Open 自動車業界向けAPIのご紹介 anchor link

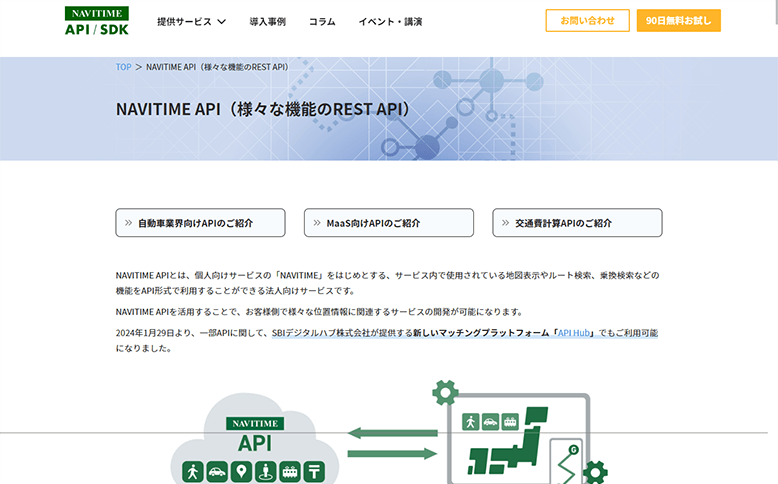point(200,223)
